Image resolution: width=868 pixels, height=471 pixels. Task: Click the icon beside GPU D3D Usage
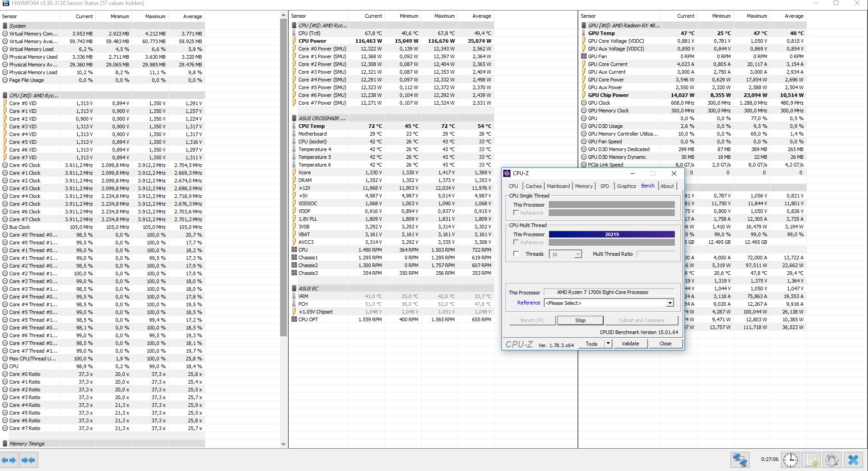point(584,126)
